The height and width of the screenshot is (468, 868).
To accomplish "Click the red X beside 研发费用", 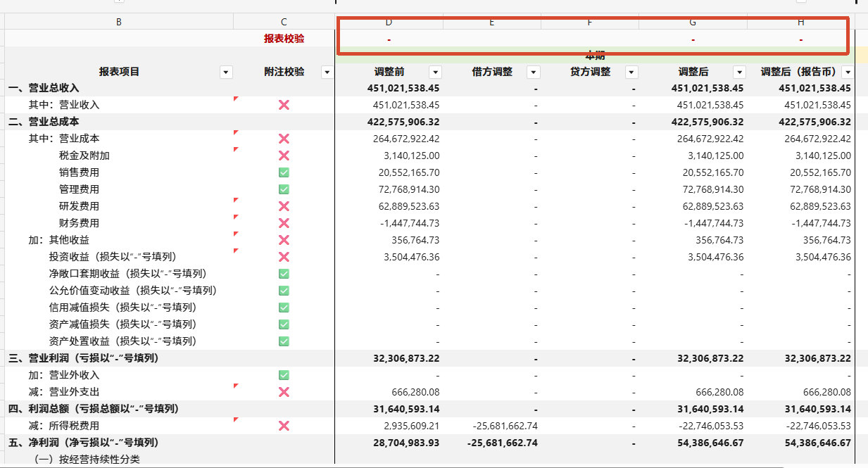I will coord(284,206).
